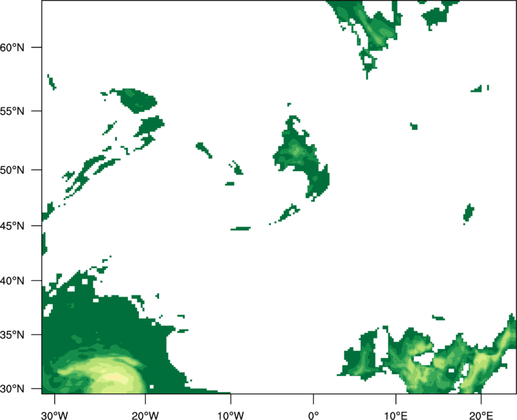Click the 20°W longitude label
517x420 pixels.
[145, 415]
